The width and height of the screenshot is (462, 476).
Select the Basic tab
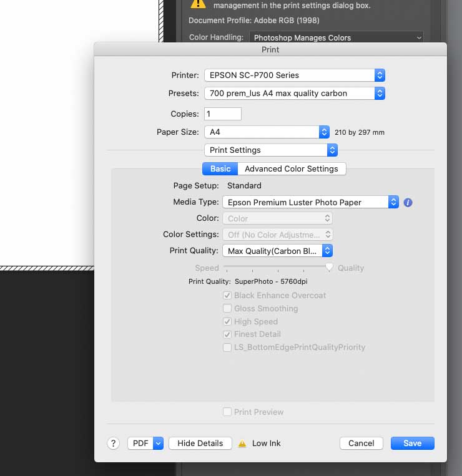(220, 169)
